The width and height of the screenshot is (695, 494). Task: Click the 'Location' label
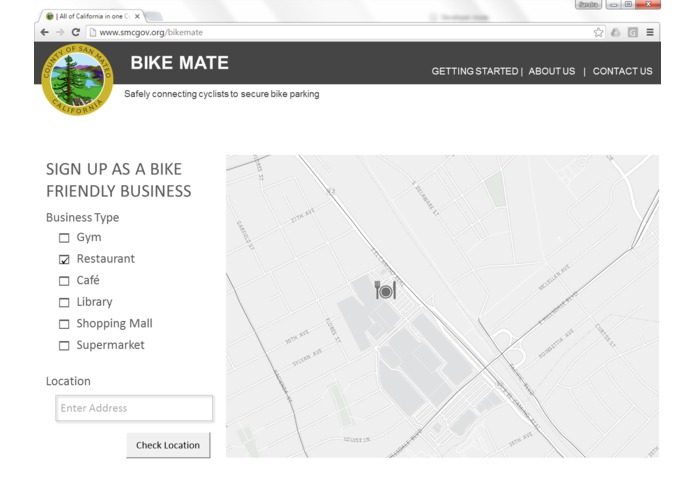(68, 381)
